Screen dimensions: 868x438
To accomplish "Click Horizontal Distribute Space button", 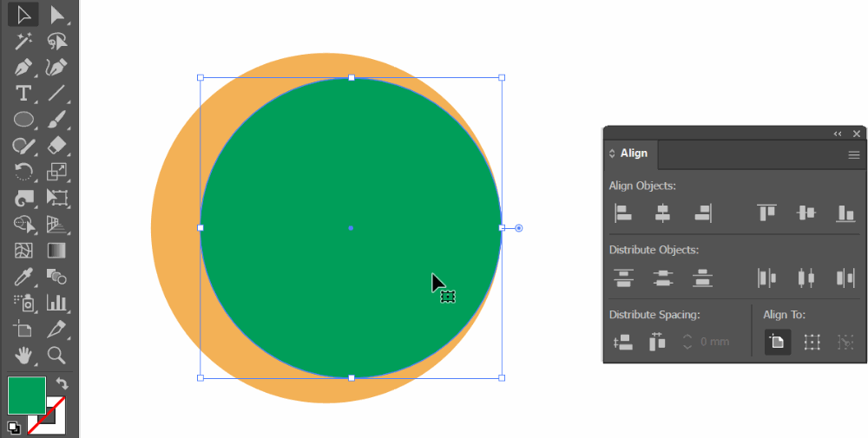I will pyautogui.click(x=657, y=343).
